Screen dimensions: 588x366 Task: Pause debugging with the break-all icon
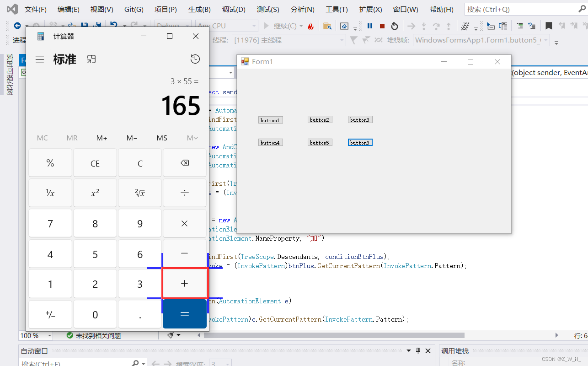click(370, 26)
